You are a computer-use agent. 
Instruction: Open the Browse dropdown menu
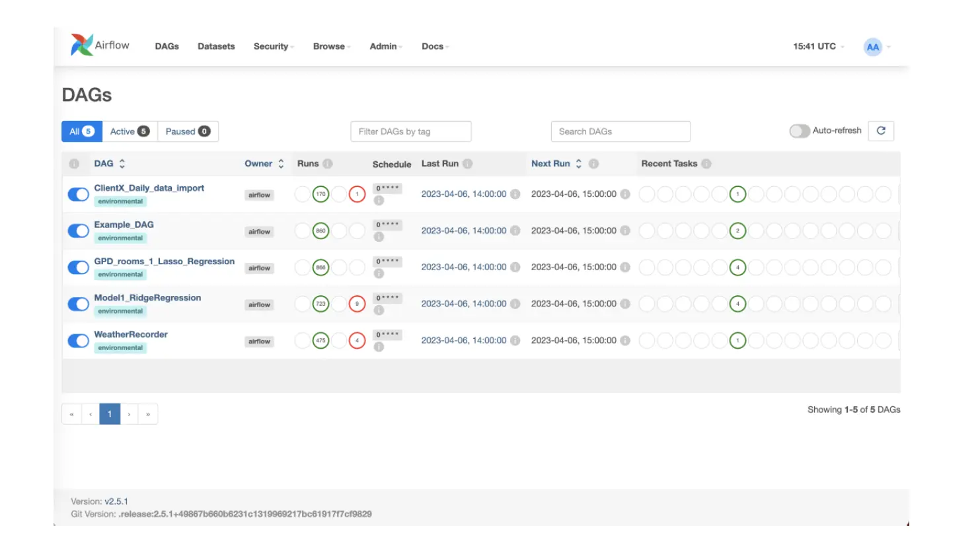pos(332,46)
